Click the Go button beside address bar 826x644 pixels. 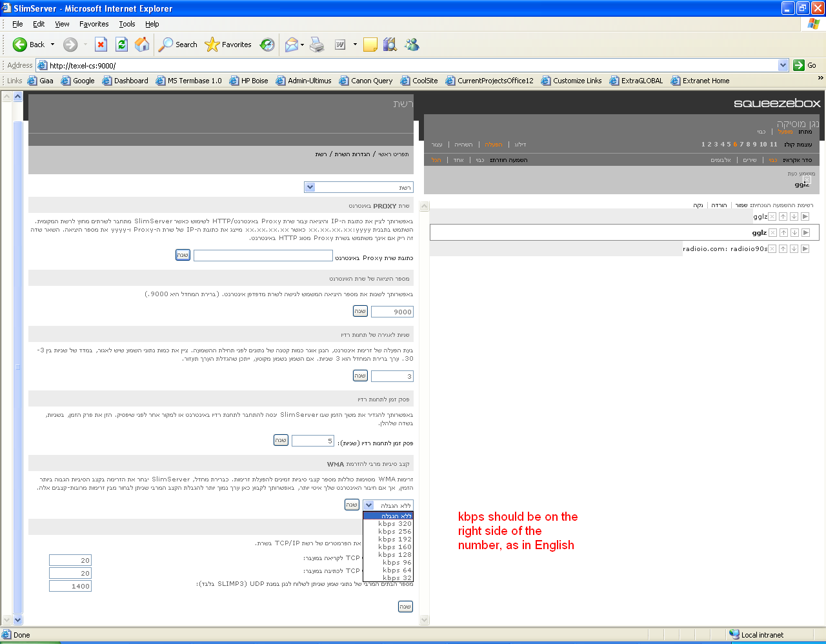805,65
